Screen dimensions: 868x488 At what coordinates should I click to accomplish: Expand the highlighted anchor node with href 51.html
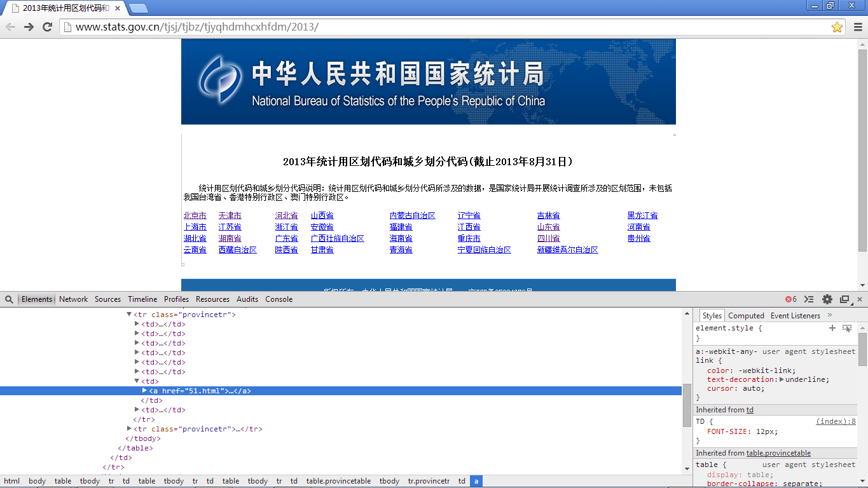click(145, 391)
